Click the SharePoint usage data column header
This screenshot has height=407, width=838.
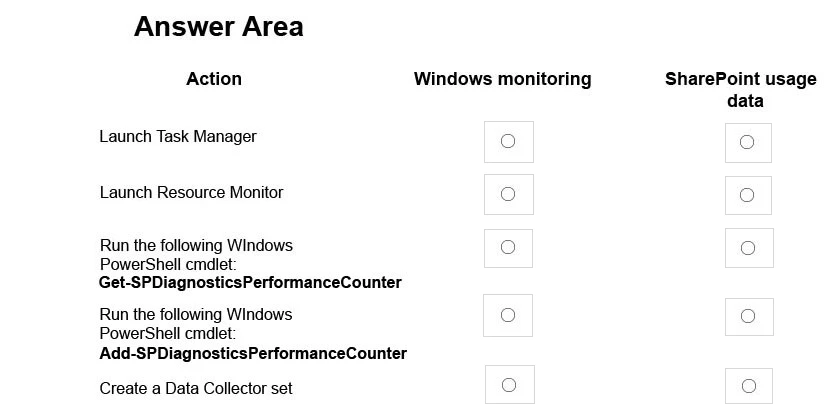tap(741, 89)
